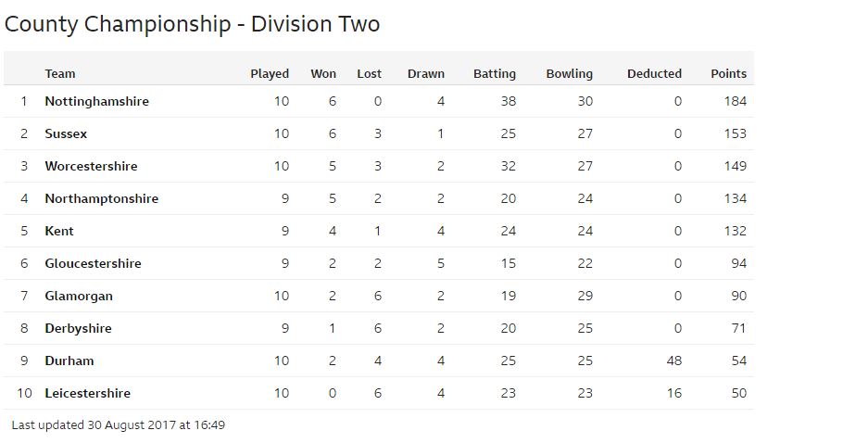Click the Team column header
The width and height of the screenshot is (868, 443).
60,73
